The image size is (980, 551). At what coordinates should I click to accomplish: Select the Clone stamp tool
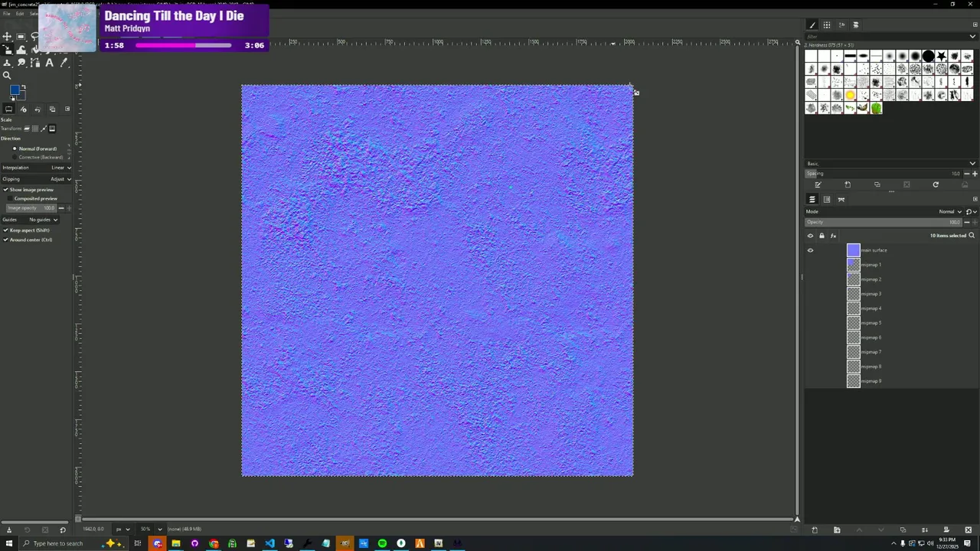pos(7,63)
